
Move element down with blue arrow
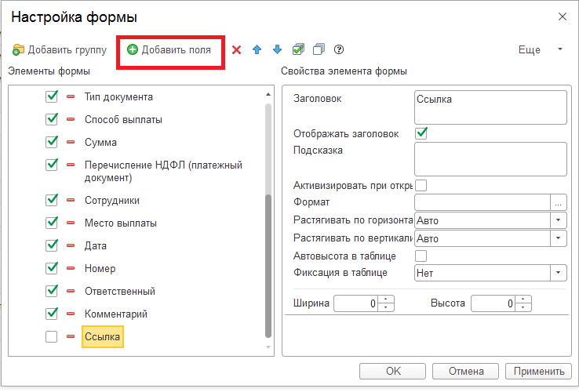(277, 49)
